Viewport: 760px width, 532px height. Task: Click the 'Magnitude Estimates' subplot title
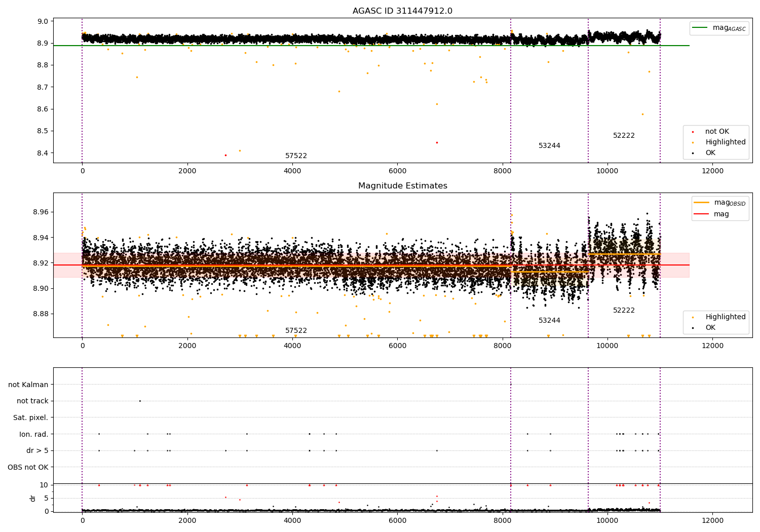tap(402, 186)
